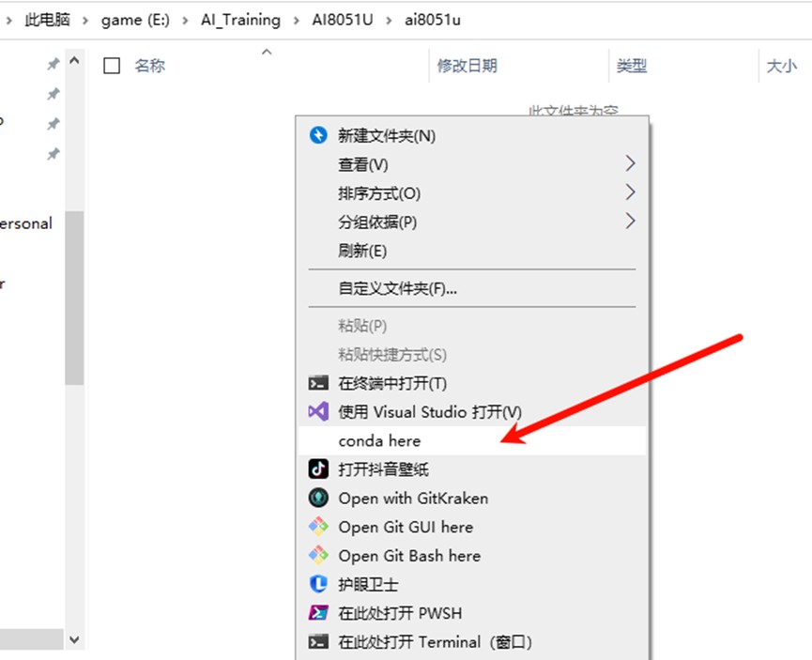Click the Douyin icon beside 打开抖音壁纸

pos(318,468)
